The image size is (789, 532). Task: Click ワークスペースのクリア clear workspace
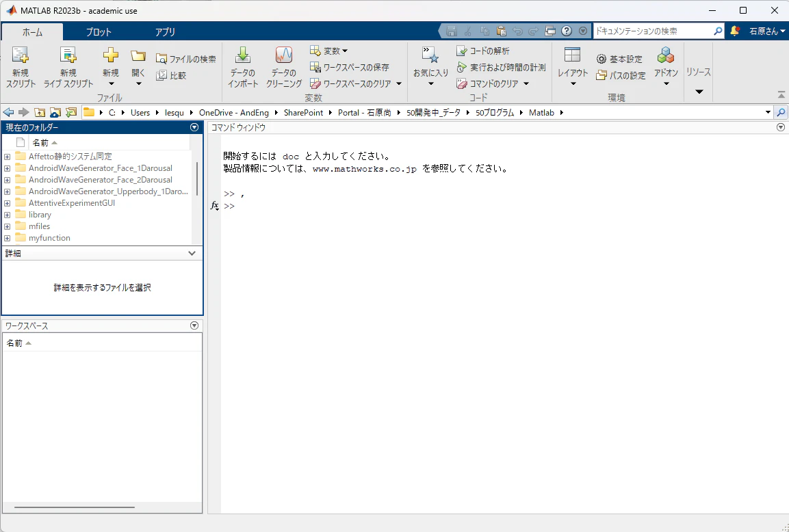click(351, 83)
